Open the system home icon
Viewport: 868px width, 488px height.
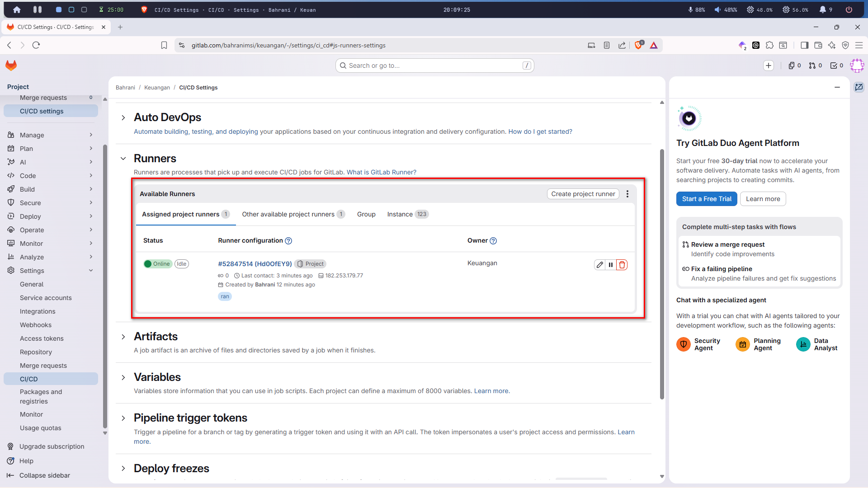[17, 9]
